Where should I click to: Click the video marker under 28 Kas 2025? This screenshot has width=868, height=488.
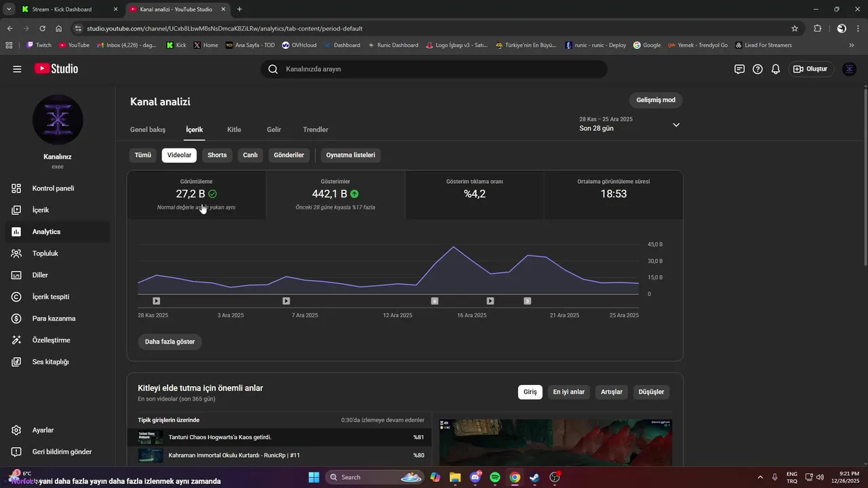(x=157, y=301)
